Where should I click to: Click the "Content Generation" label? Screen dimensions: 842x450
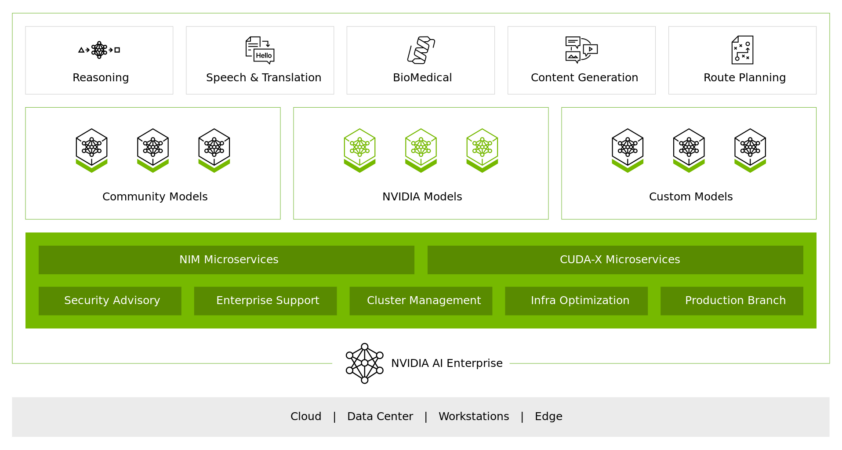pos(584,78)
